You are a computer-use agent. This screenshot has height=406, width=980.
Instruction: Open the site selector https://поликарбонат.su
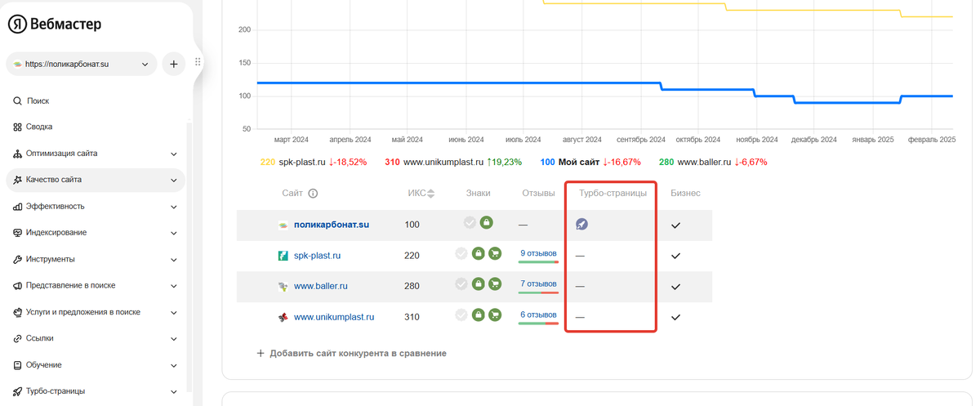coord(82,64)
